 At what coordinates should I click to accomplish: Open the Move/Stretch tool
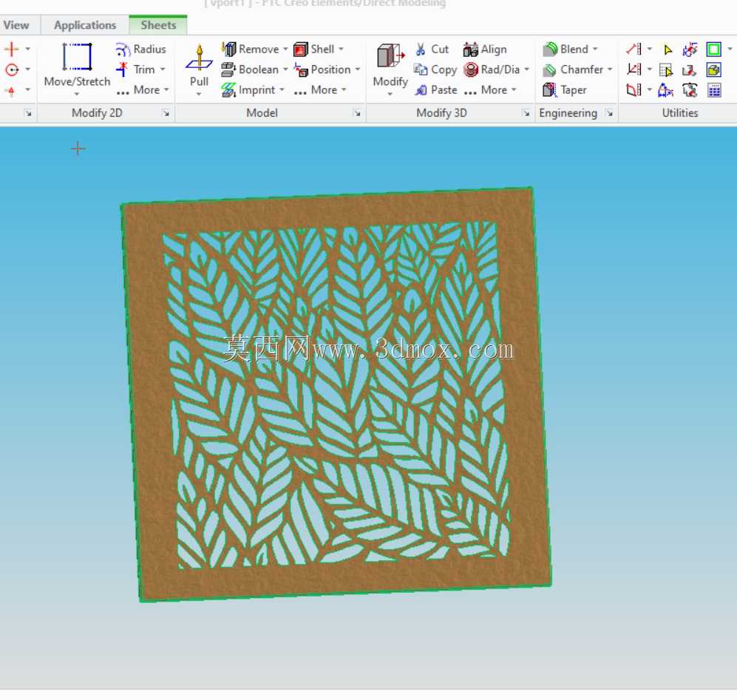[77, 69]
